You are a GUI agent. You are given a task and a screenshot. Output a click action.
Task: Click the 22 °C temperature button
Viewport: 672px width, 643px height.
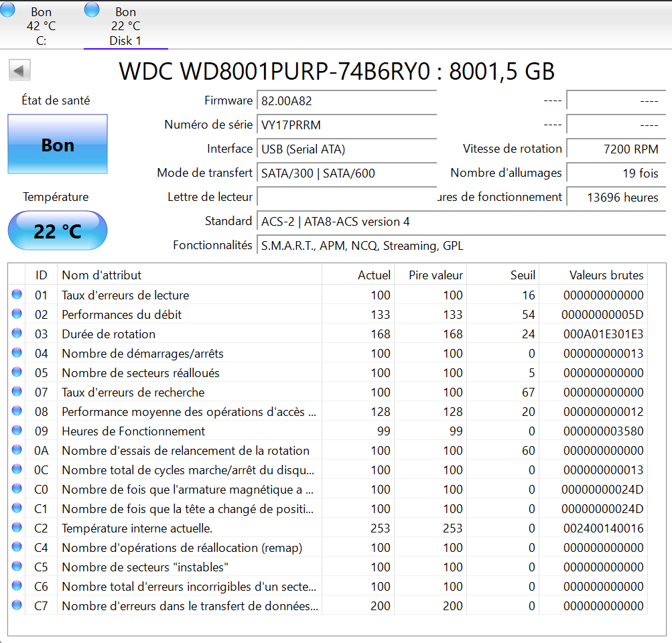[x=58, y=230]
